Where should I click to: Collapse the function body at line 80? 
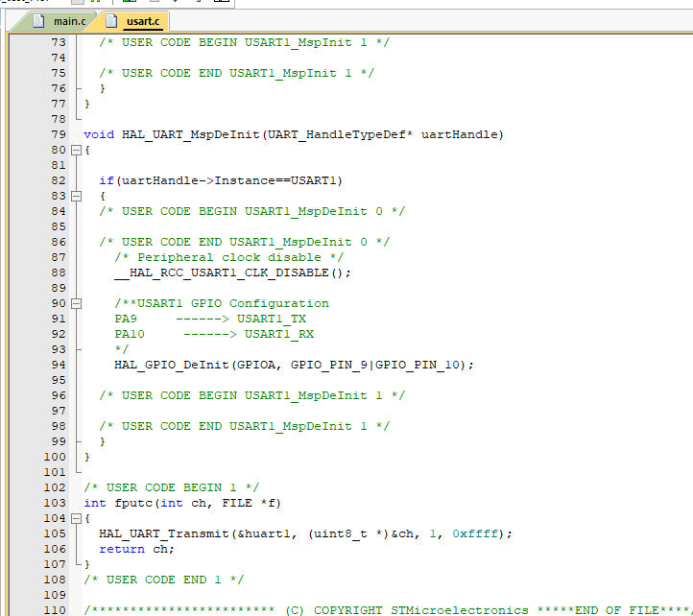[x=77, y=150]
